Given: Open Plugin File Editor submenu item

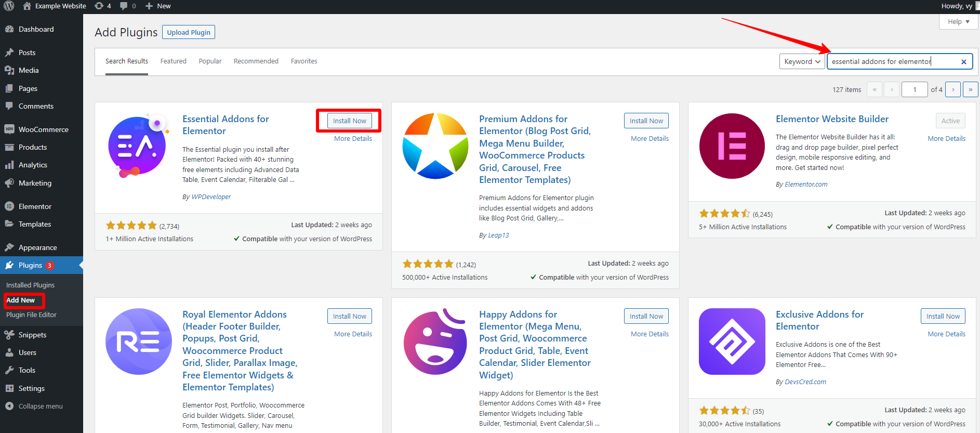Looking at the screenshot, I should point(31,314).
